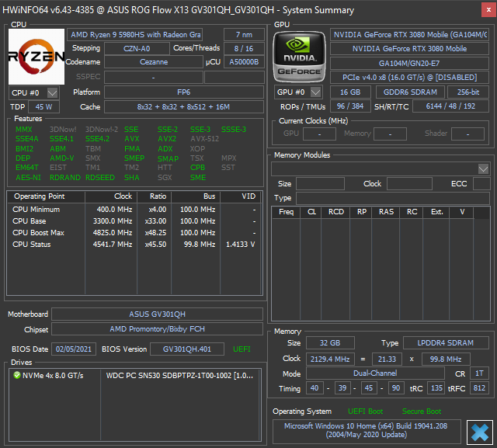Click the RAS column header
The image size is (497, 448).
386,212
